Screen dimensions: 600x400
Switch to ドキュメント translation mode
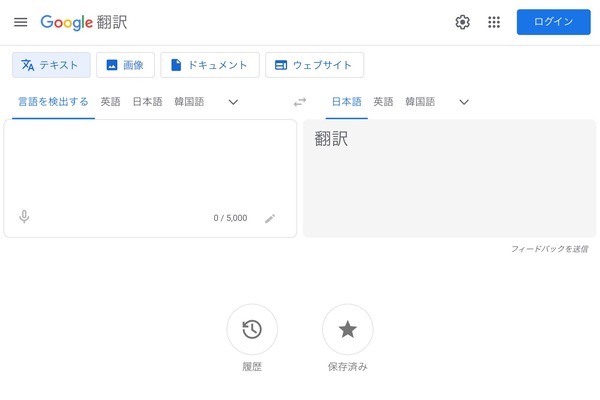(210, 65)
